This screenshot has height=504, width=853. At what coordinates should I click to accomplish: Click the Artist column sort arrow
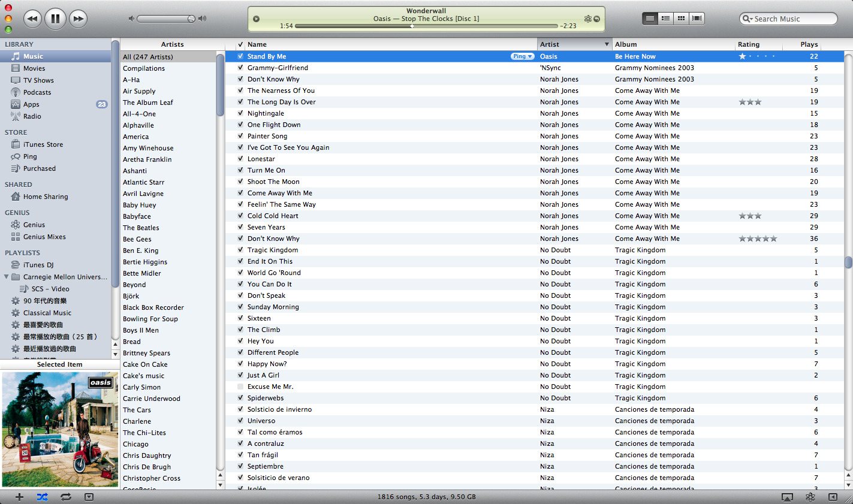pyautogui.click(x=607, y=44)
